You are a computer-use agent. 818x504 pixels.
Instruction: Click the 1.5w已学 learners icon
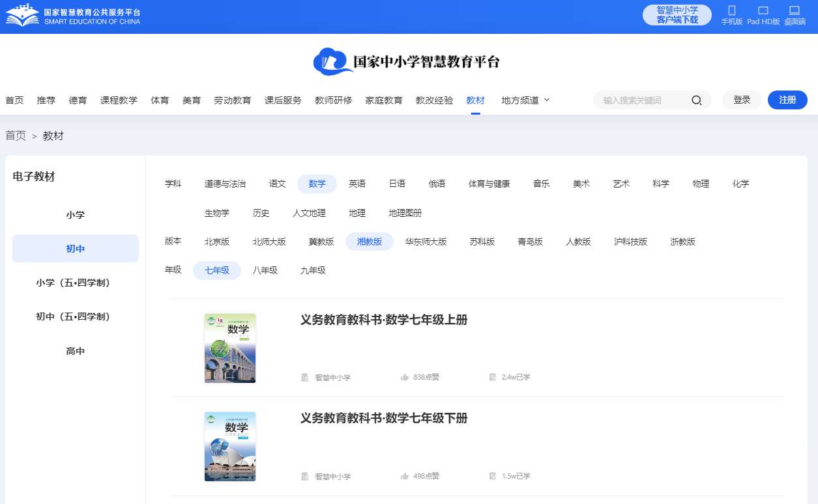[493, 476]
